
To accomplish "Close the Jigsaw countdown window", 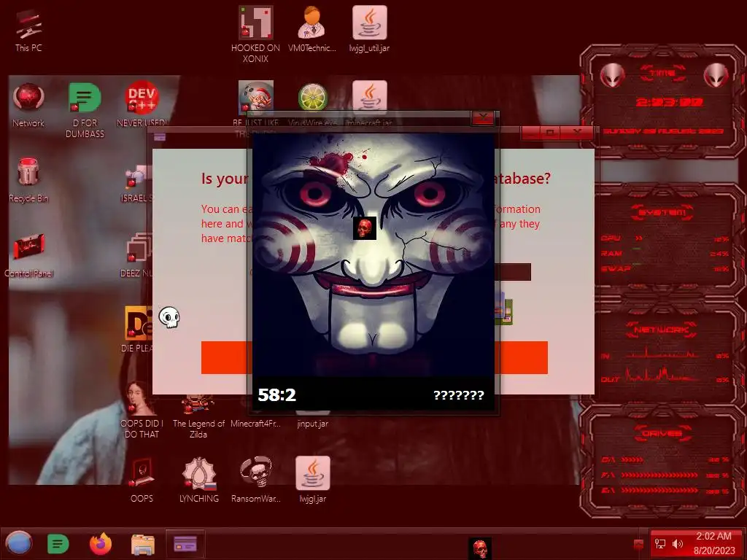I will [x=483, y=117].
